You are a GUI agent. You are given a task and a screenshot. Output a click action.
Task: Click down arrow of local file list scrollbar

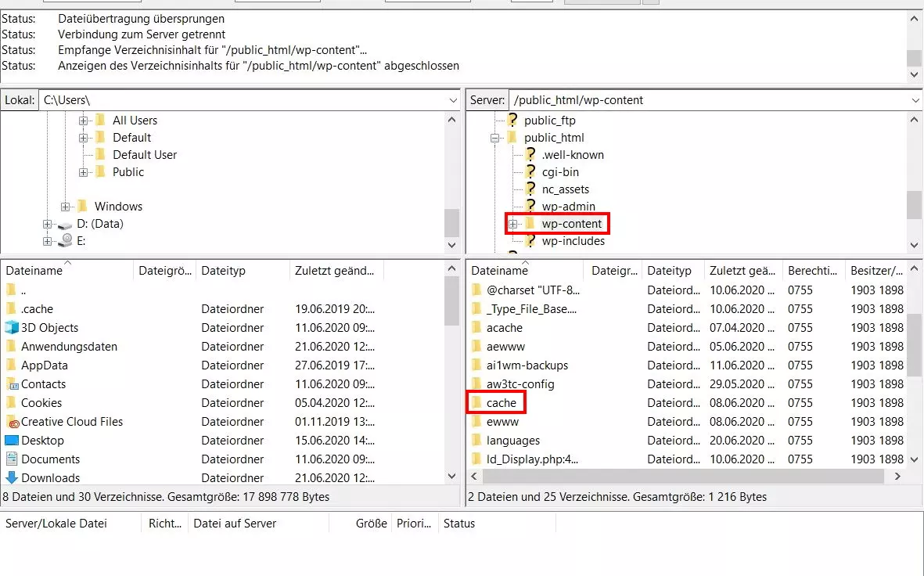[x=451, y=476]
